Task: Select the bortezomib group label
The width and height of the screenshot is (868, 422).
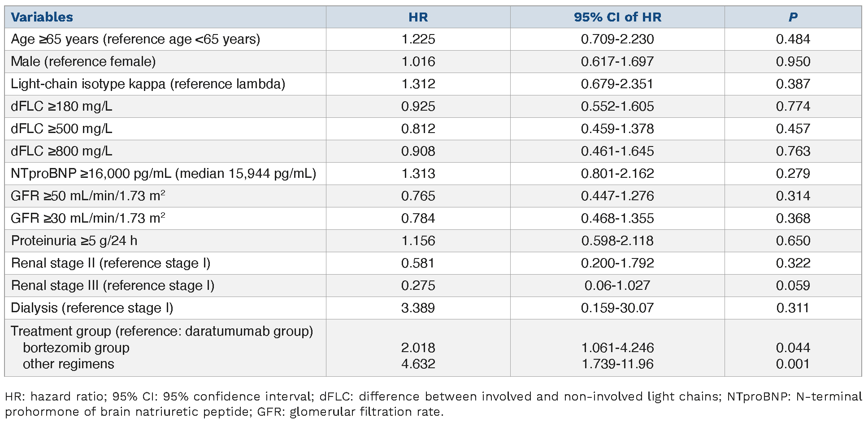Action: [76, 348]
